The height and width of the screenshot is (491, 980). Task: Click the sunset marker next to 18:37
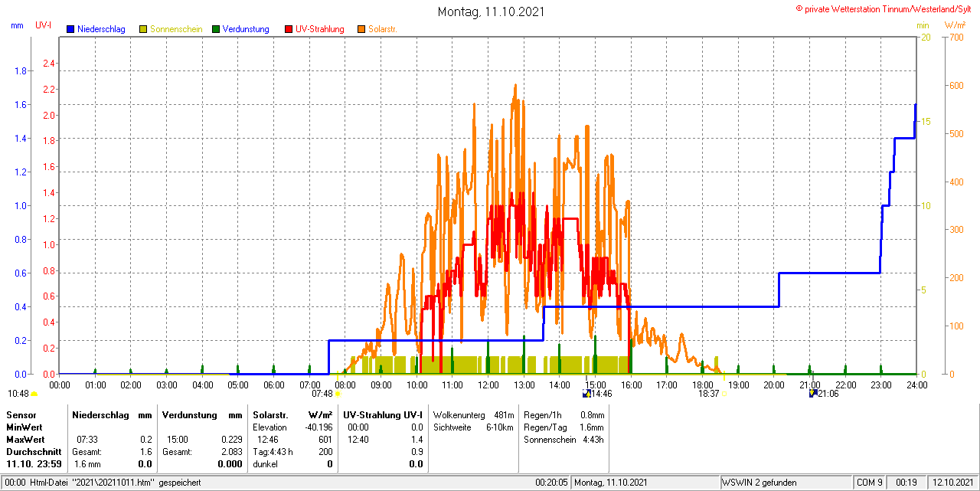coord(724,394)
